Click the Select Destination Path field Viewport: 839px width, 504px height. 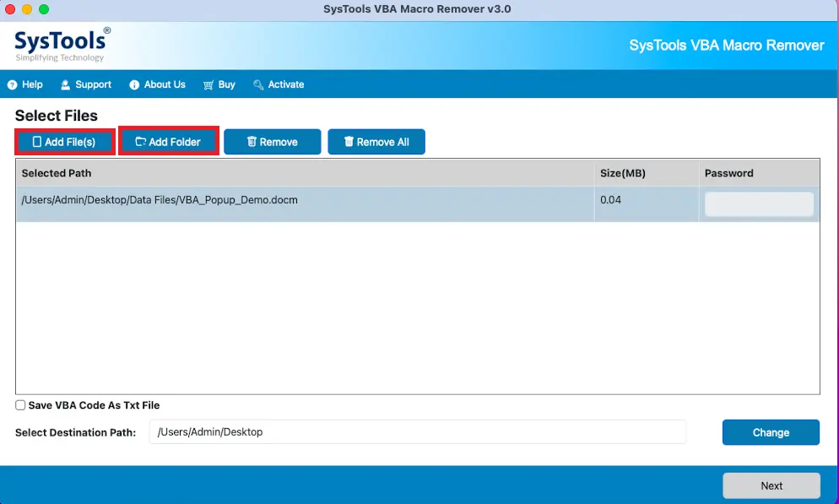417,432
